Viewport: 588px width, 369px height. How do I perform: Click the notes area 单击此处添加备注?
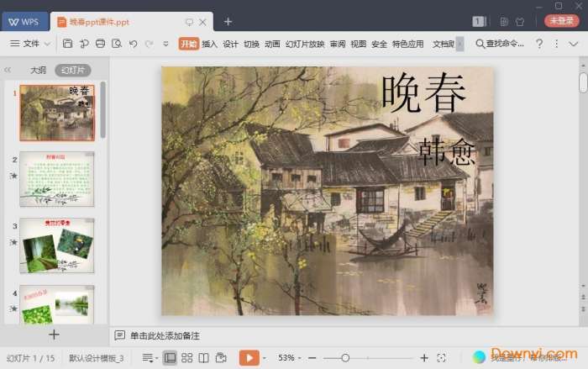point(165,335)
